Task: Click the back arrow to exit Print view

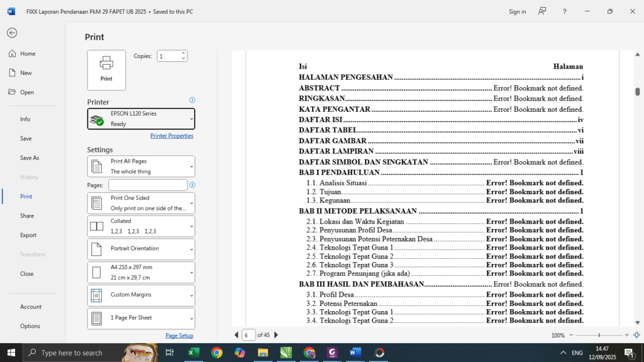Action: (x=11, y=32)
